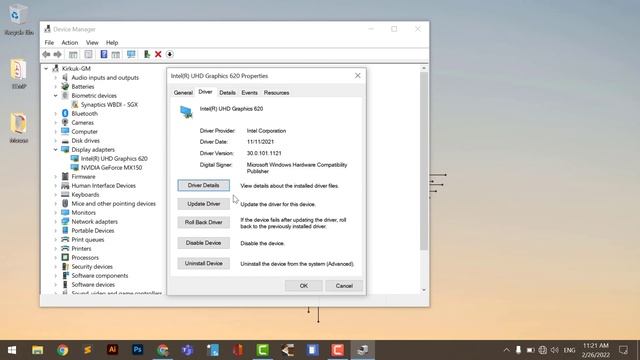Switch to the General tab
The image size is (640, 360).
click(183, 93)
